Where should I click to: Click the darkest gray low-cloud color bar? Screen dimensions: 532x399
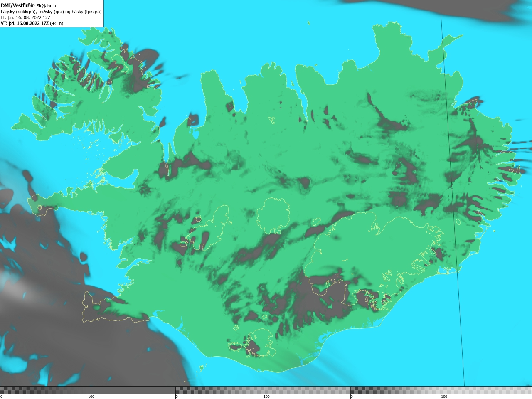pos(88,390)
